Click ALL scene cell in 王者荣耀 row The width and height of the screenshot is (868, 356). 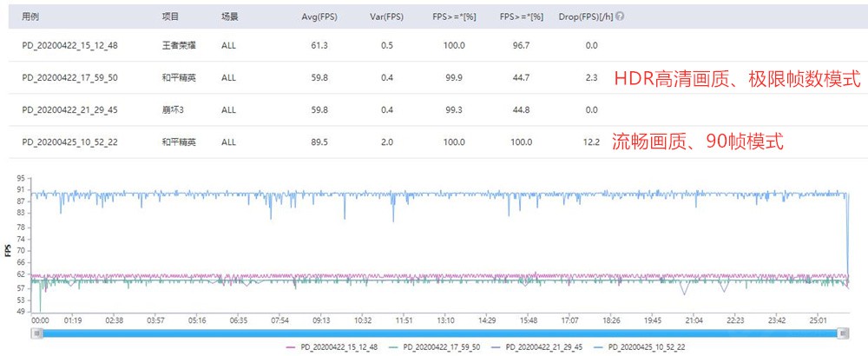point(228,45)
